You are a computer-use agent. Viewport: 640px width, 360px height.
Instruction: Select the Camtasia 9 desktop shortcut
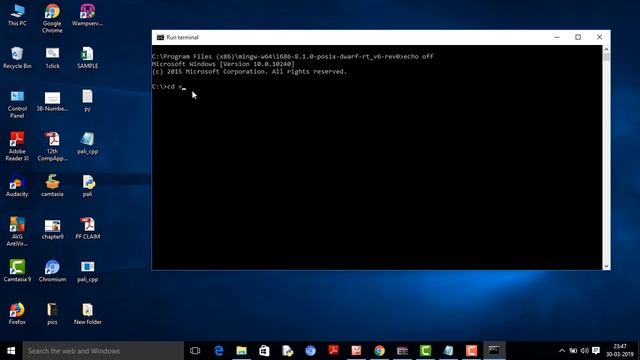coord(17,271)
